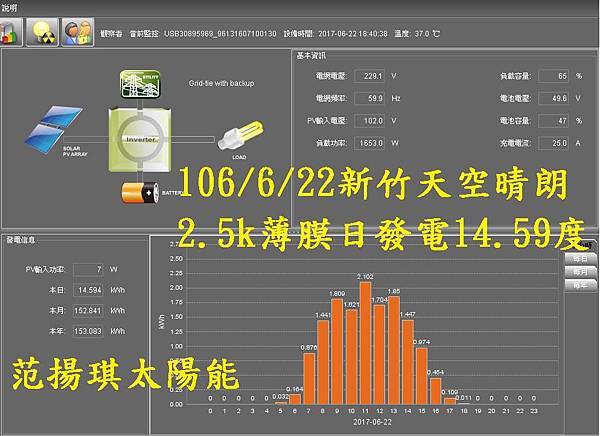Switch chart to 每年 yearly view
Screen dimensions: 600x436
pos(580,285)
